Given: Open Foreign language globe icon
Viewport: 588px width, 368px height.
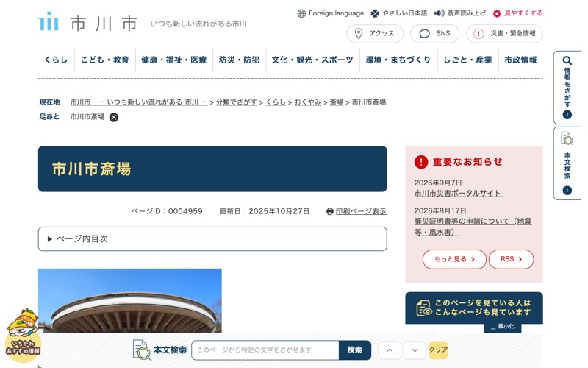Looking at the screenshot, I should click(x=301, y=13).
